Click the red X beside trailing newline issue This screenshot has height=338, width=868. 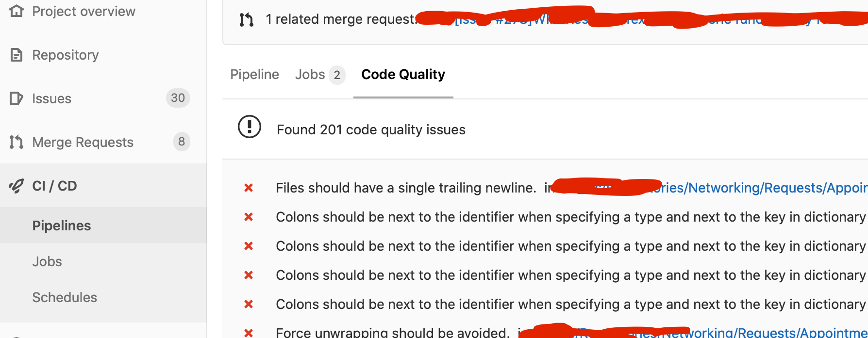pos(249,188)
